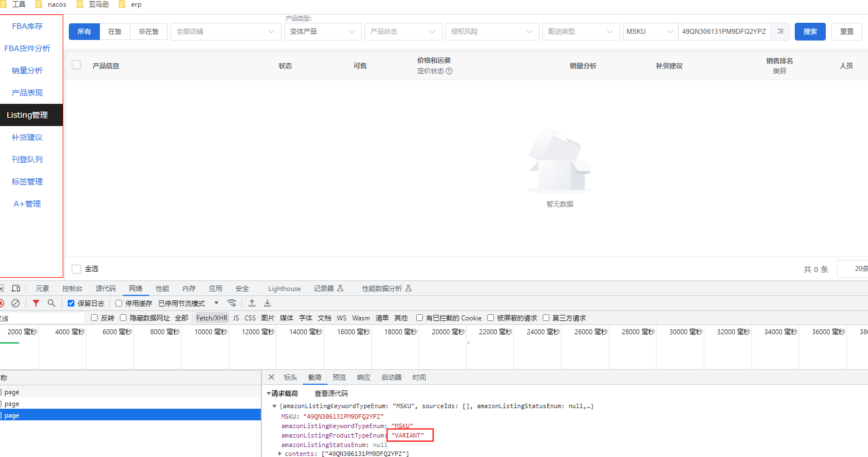868x457 pixels.
Task: Click the 查看源代码 link
Action: [x=331, y=393]
